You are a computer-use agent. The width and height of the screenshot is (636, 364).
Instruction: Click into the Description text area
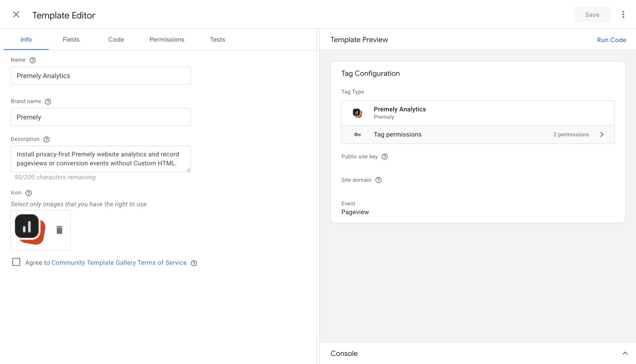101,159
